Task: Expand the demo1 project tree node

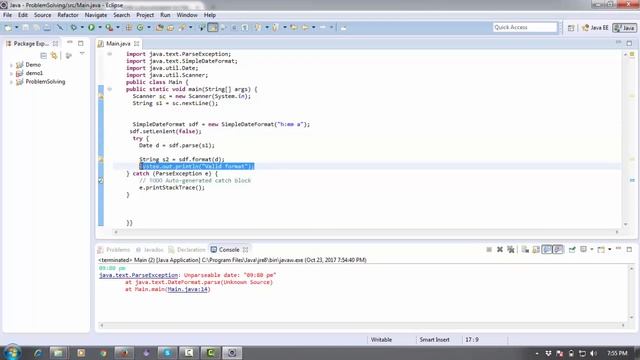Action: [11, 73]
